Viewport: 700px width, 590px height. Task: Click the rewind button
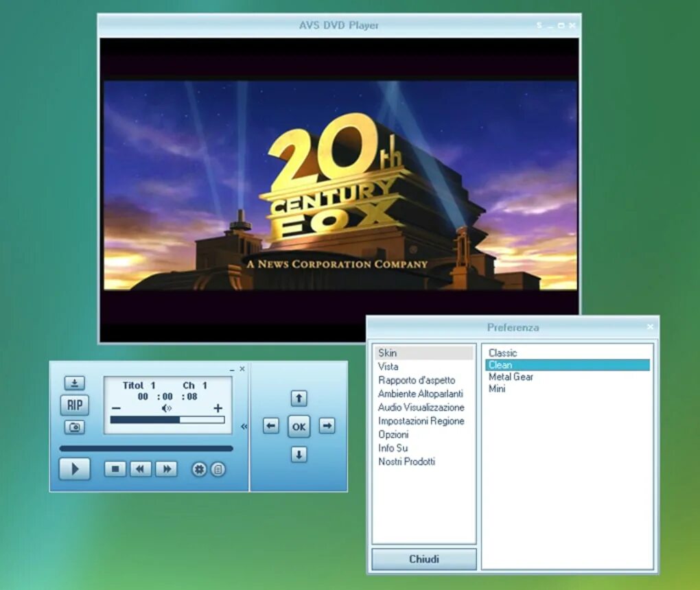point(141,469)
